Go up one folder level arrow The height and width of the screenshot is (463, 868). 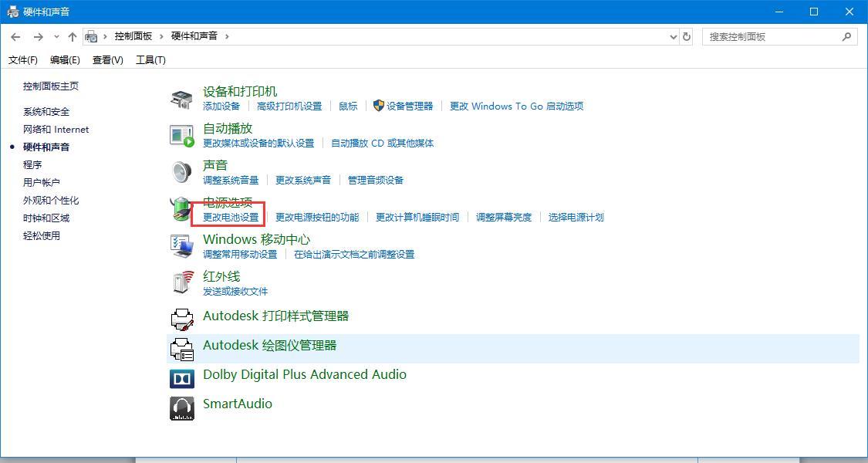(72, 36)
